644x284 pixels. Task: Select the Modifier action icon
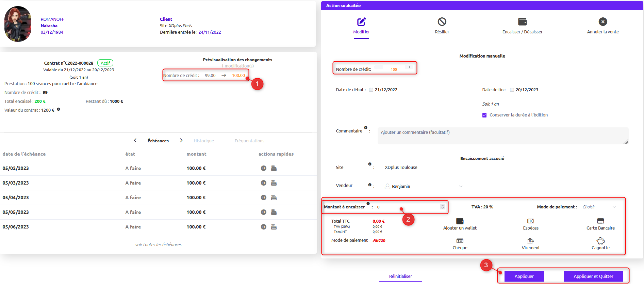tap(361, 22)
